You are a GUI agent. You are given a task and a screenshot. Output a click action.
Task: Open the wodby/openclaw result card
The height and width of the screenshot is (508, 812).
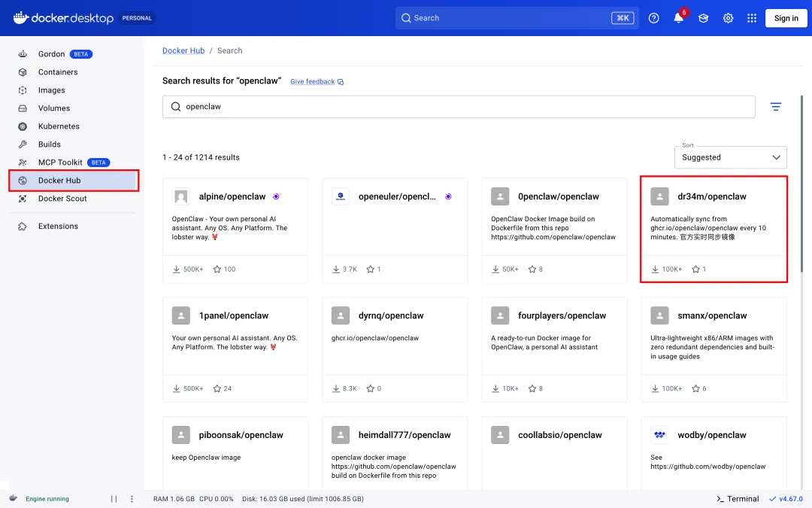pos(714,454)
